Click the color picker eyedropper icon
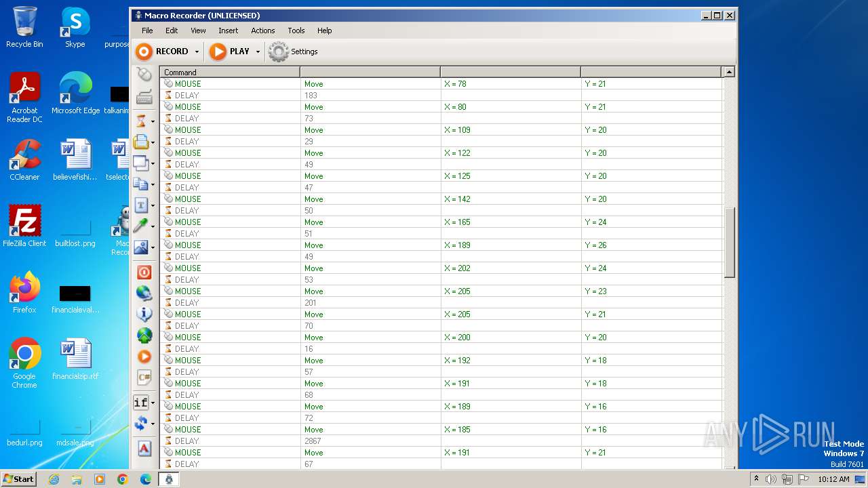This screenshot has height=488, width=868. click(x=141, y=226)
